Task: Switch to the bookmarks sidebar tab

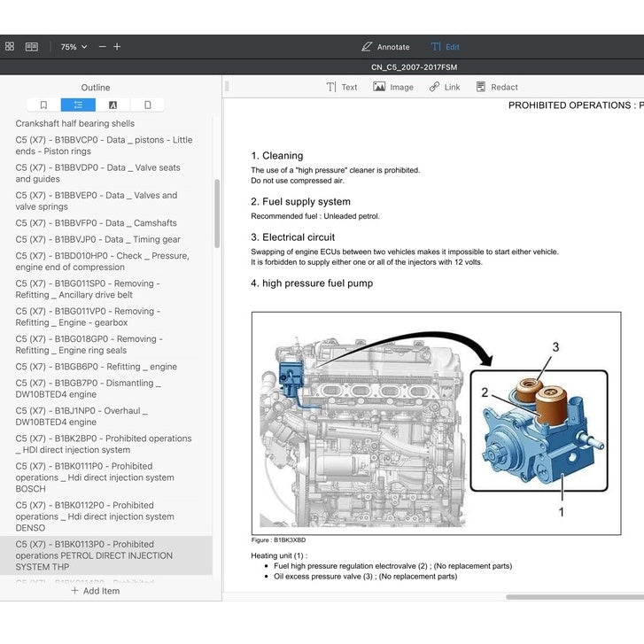Action: [x=43, y=105]
